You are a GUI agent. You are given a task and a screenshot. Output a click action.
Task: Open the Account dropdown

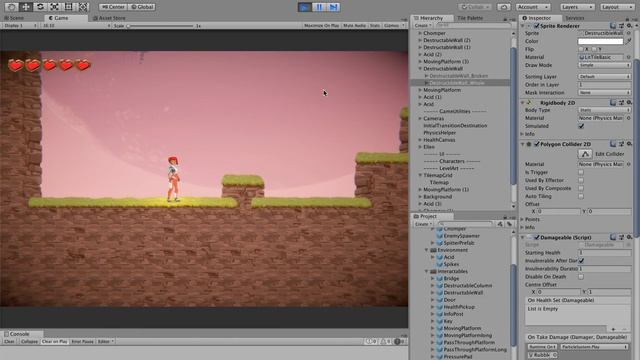click(533, 7)
